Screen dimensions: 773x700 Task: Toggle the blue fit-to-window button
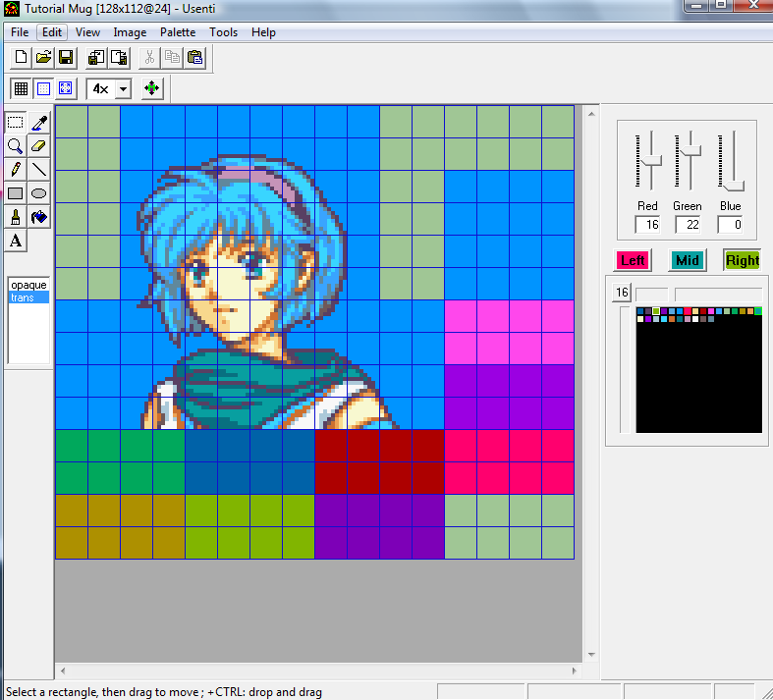tap(66, 88)
